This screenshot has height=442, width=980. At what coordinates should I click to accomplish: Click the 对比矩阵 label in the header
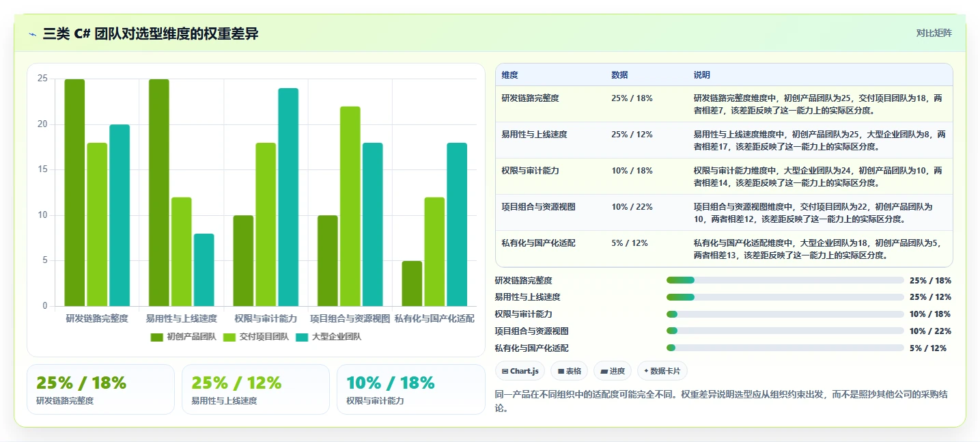pyautogui.click(x=934, y=33)
